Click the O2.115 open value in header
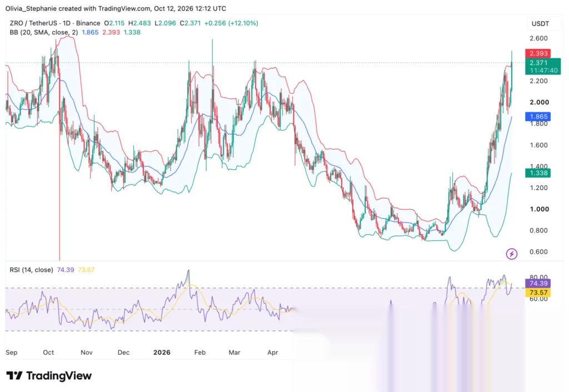This screenshot has height=392, width=569. pyautogui.click(x=114, y=23)
